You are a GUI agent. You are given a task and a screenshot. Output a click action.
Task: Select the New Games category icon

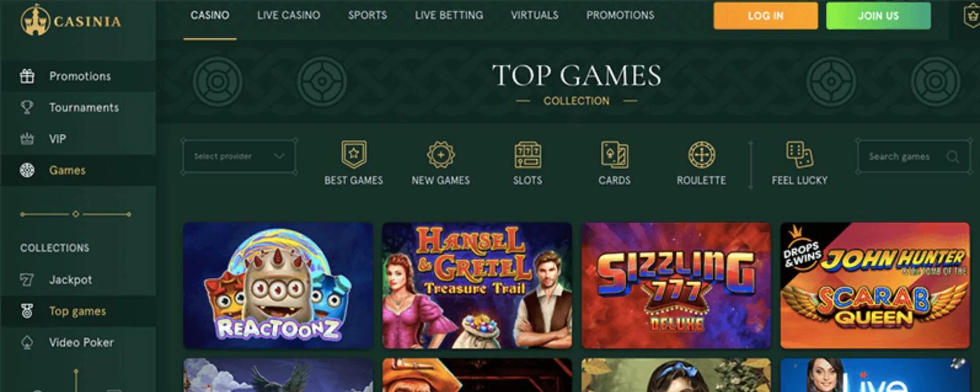441,155
